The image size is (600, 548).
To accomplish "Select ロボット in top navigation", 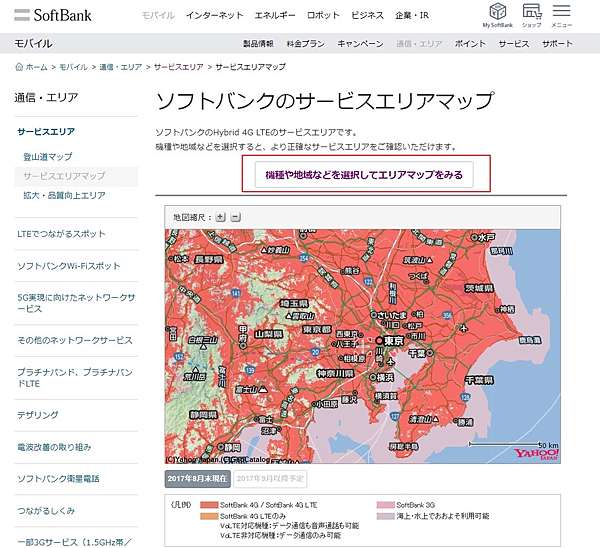I will pyautogui.click(x=323, y=15).
